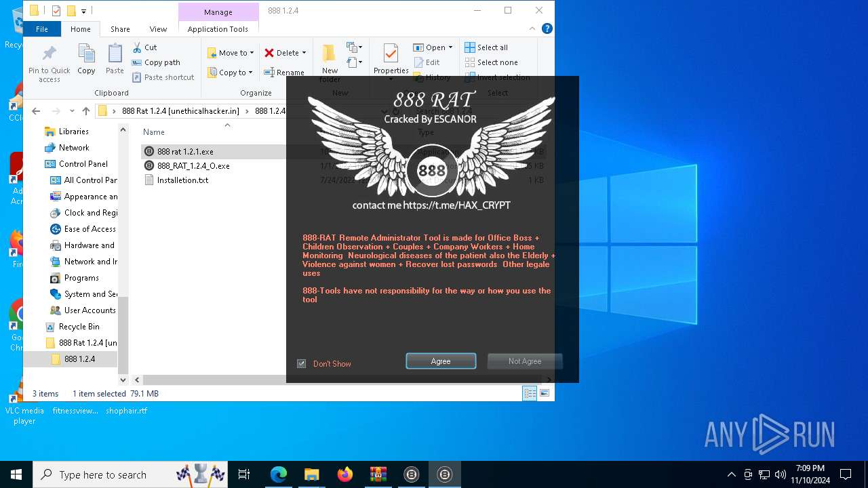Click the volume speaker tray icon

[x=781, y=474]
